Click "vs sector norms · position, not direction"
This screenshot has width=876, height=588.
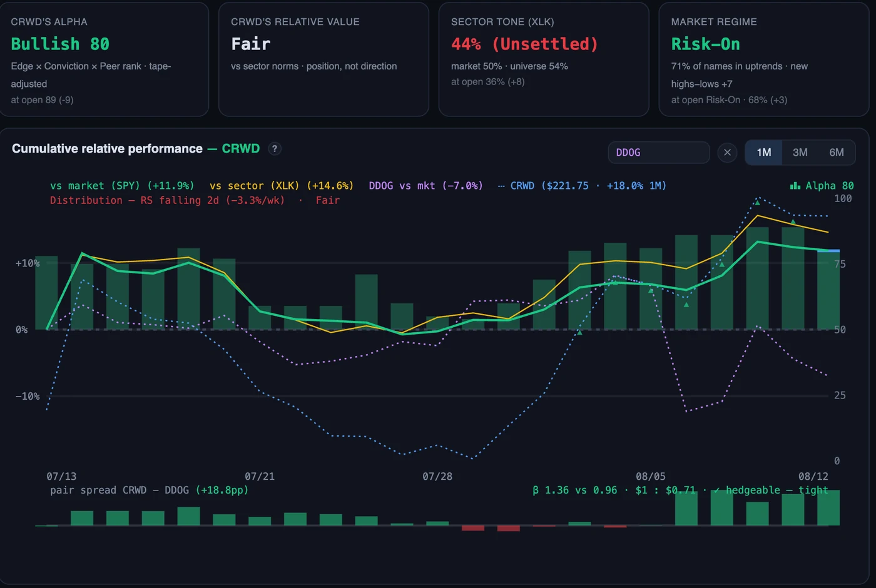313,66
